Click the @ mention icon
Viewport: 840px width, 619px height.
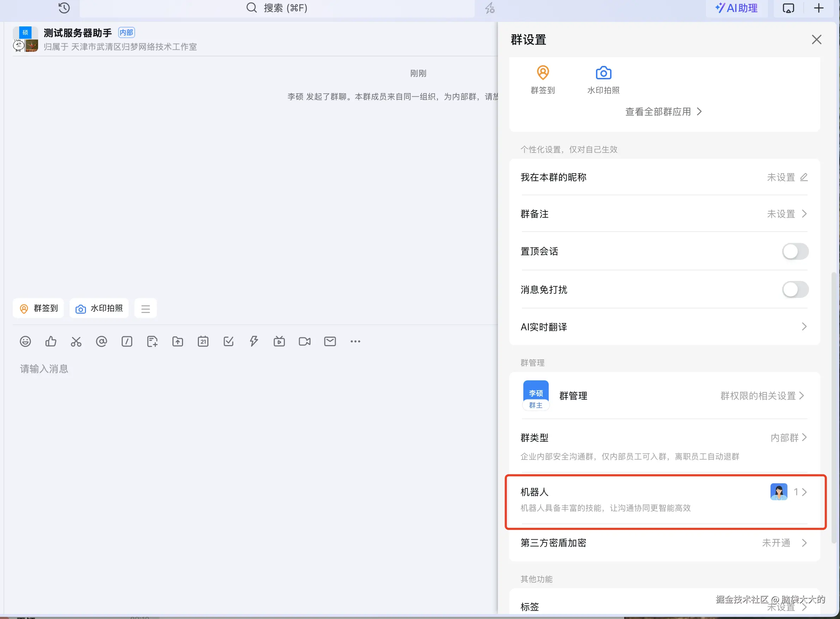point(101,341)
